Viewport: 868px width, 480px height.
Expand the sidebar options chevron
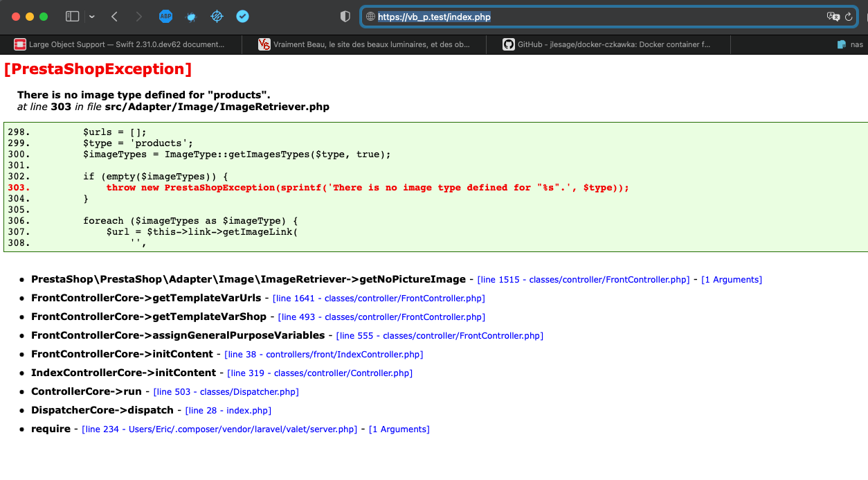point(91,16)
